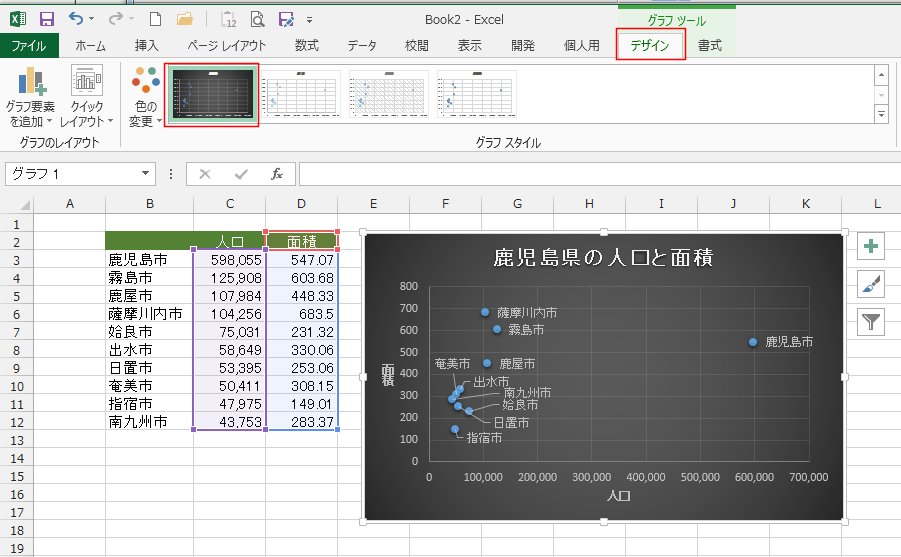Switch to the 書式 tab
Image resolution: width=901 pixels, height=557 pixels.
coord(710,46)
